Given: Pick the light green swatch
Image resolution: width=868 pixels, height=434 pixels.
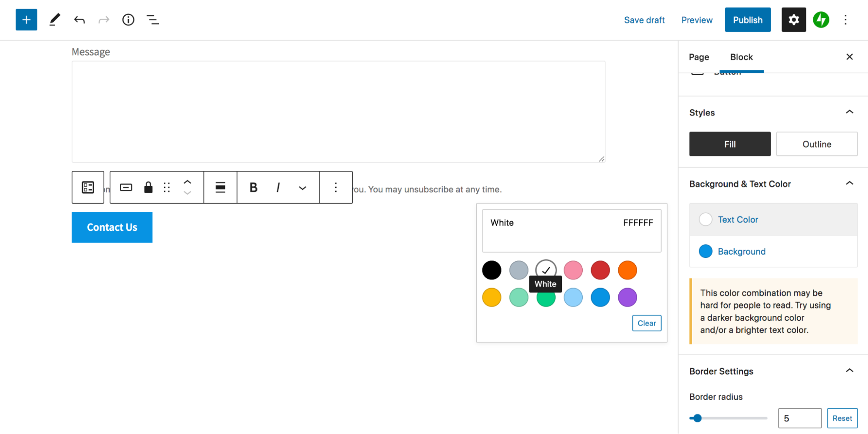Looking at the screenshot, I should coord(519,297).
